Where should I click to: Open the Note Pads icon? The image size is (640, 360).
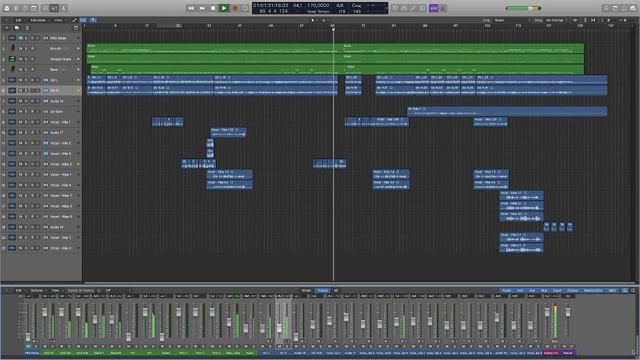click(x=615, y=8)
